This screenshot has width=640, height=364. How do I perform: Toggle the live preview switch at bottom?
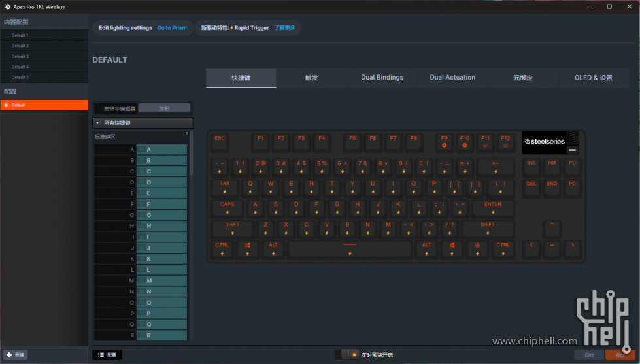346,355
